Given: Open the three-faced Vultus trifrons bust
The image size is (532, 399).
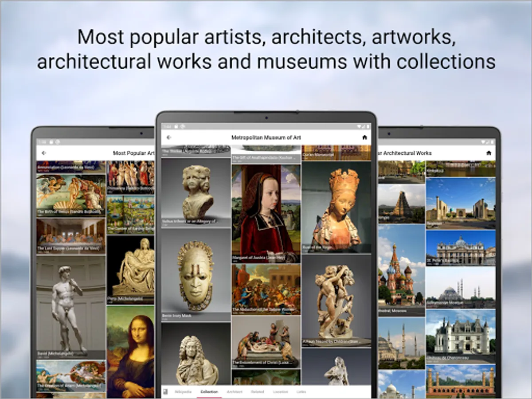Looking at the screenshot, I should [196, 192].
